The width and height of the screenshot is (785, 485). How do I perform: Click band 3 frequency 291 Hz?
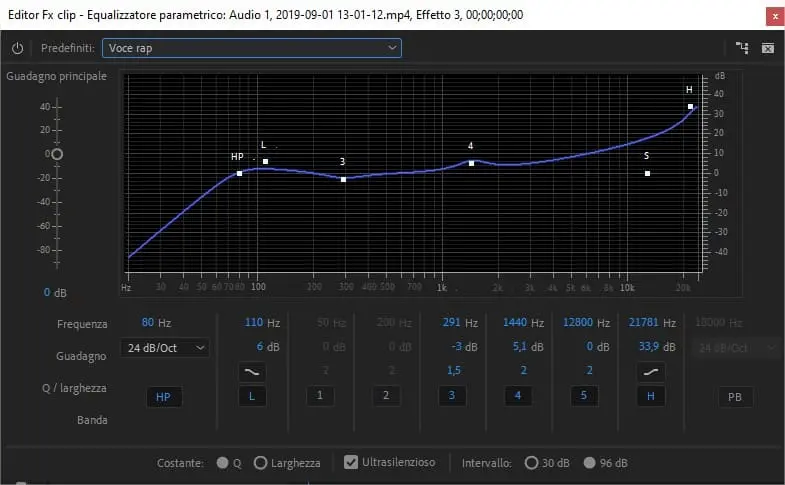pos(452,322)
